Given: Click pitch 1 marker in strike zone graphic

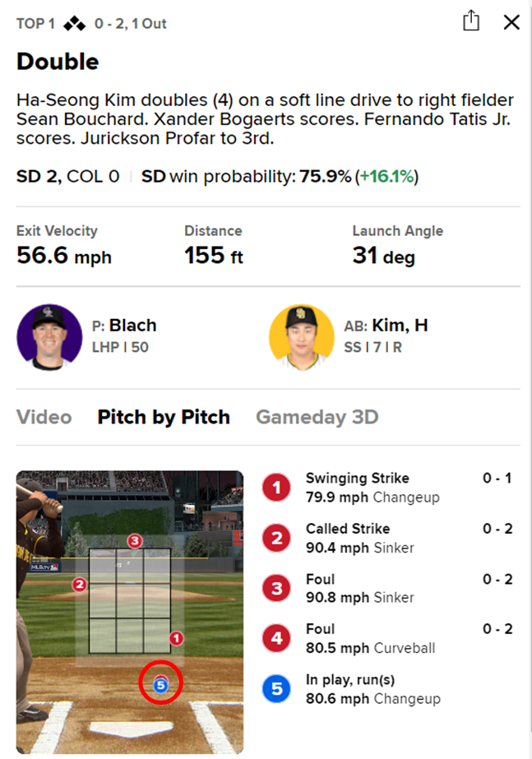Looking at the screenshot, I should [x=176, y=638].
